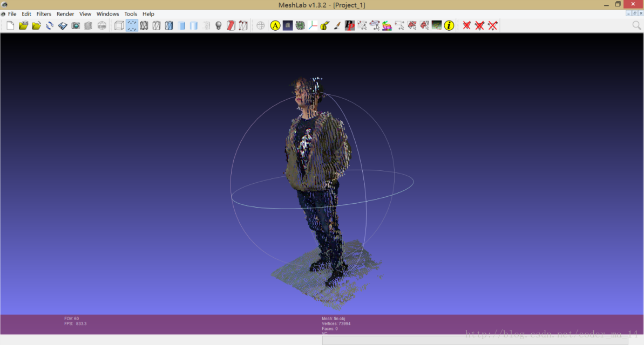Take a snapshot with the camera icon
This screenshot has width=644, height=345.
(x=76, y=26)
